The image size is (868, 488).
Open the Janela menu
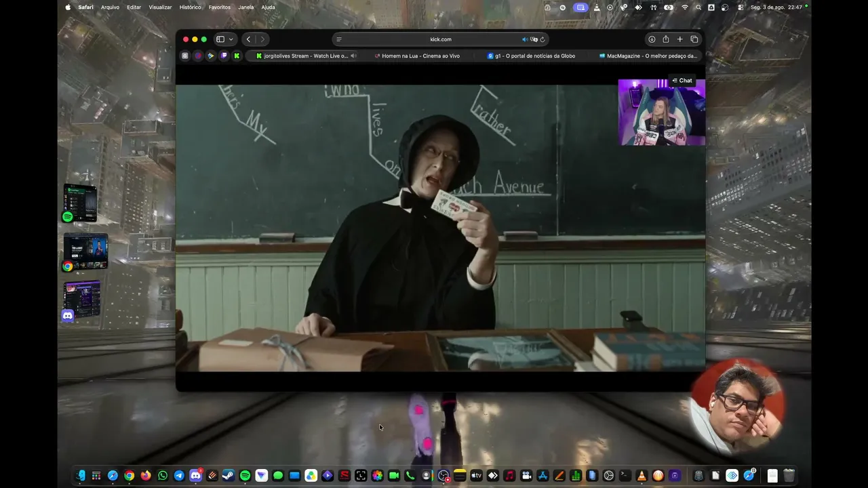pos(246,7)
